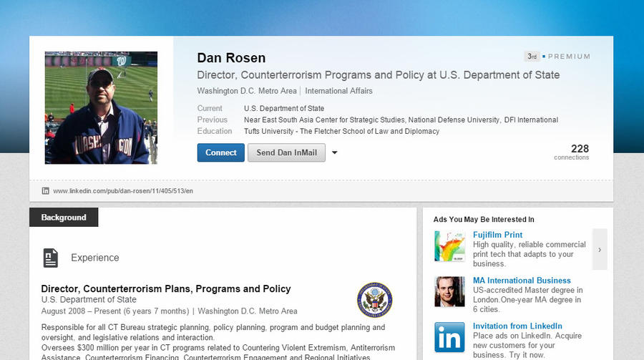Select the Background tab
Screen dimensions: 644x360
click(x=64, y=217)
